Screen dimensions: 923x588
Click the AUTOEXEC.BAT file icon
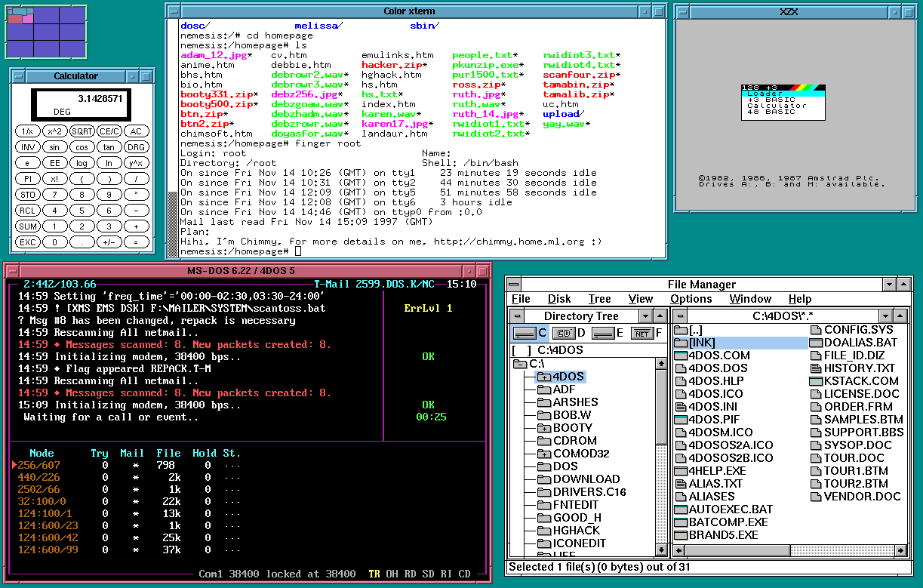pyautogui.click(x=680, y=509)
